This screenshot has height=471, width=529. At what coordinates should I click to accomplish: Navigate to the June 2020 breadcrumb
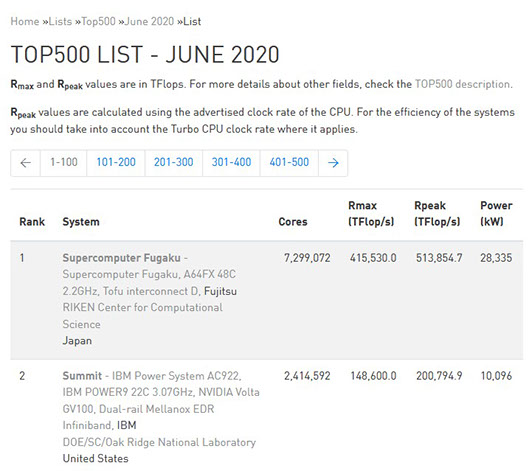149,22
